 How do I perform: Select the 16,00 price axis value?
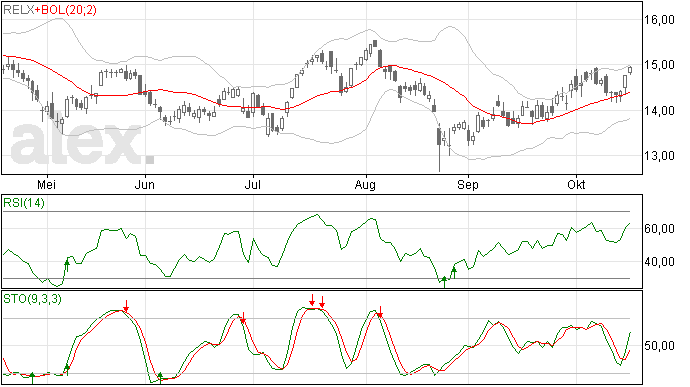pyautogui.click(x=659, y=20)
